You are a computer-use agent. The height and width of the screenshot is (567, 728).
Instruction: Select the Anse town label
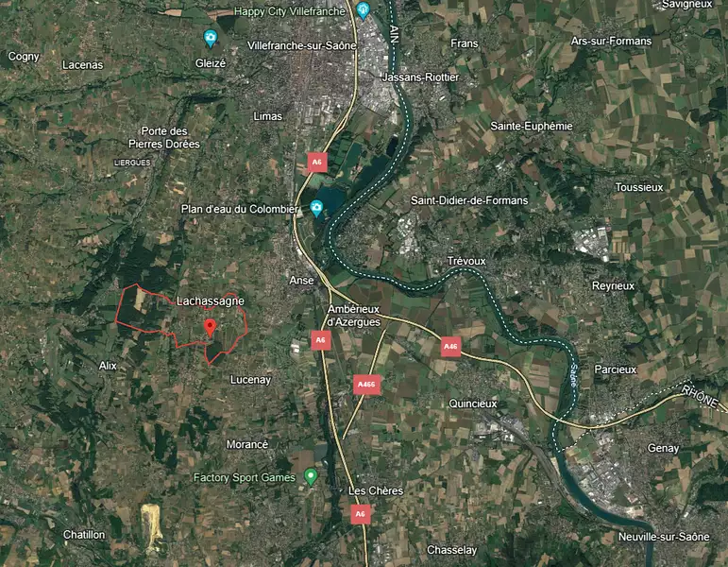[301, 281]
